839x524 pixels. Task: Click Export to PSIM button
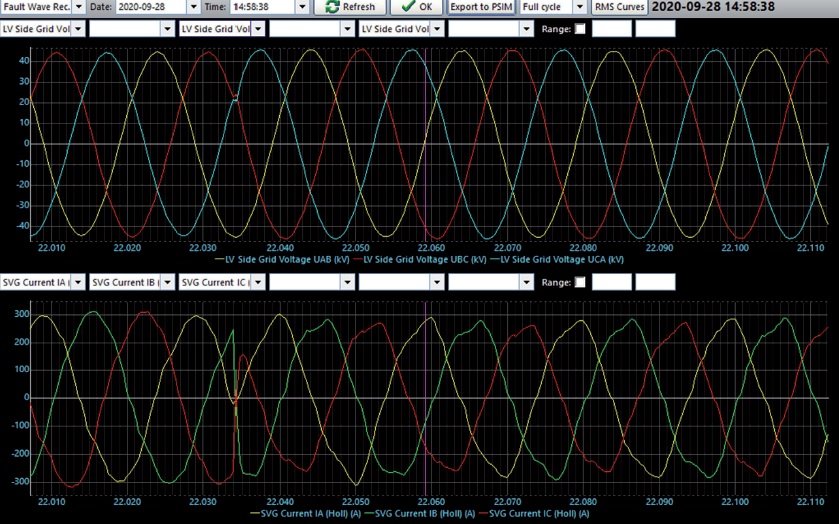[481, 7]
